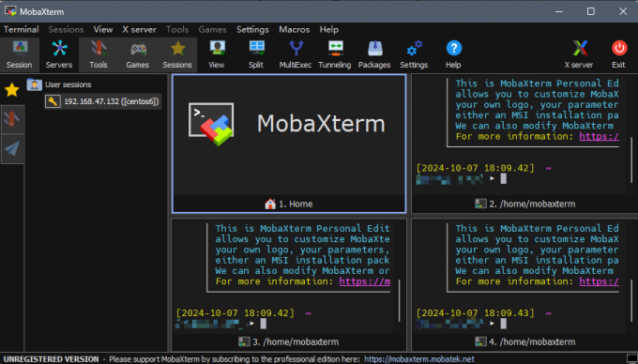Click the house icon on Home tab

[x=270, y=204]
